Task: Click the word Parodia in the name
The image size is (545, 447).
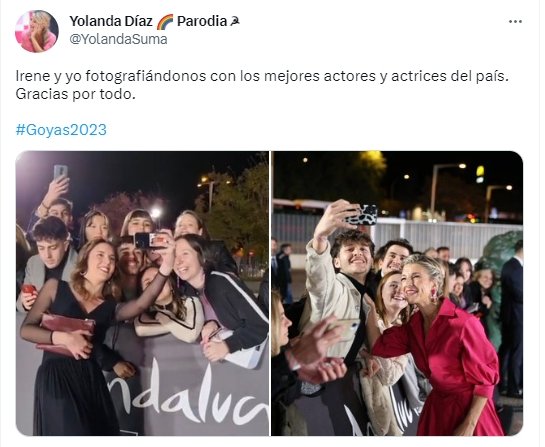Action: (x=202, y=22)
